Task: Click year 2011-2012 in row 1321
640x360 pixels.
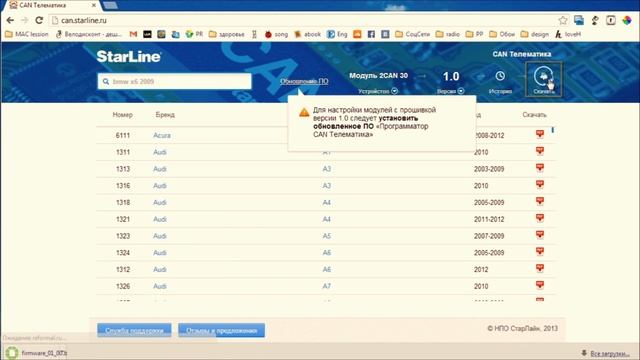Action: tap(489, 219)
